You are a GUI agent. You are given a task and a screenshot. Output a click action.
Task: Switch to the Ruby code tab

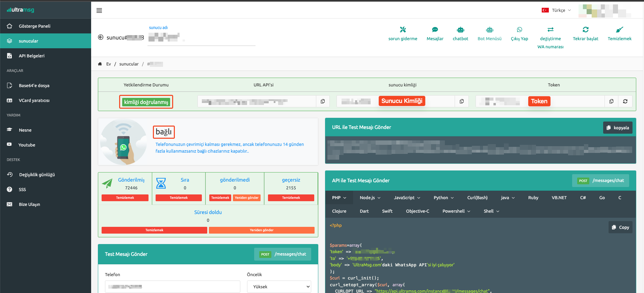point(533,198)
